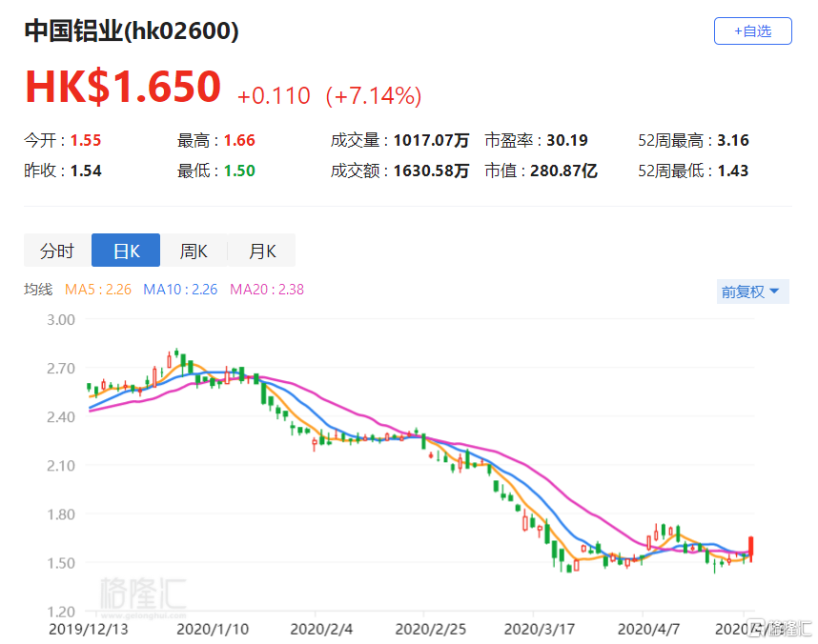Screen dimensions: 818x644
Task: Click stock title 中国铝业(hk02600)
Action: (x=132, y=30)
